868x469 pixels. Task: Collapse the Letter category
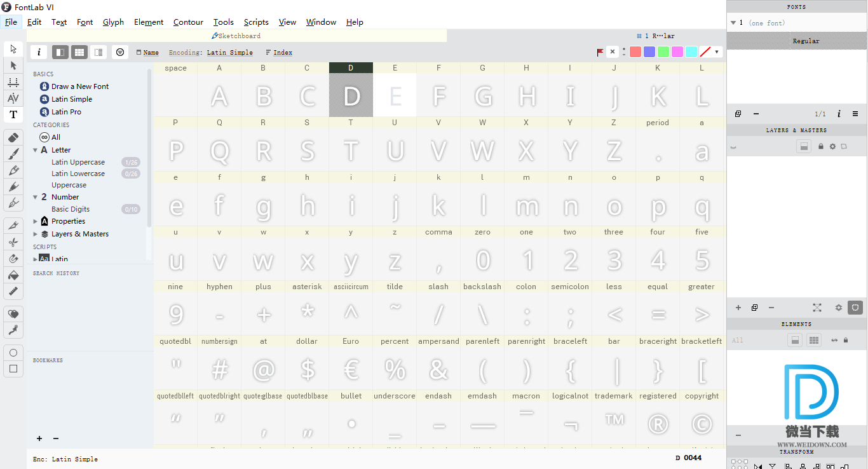[x=36, y=151]
